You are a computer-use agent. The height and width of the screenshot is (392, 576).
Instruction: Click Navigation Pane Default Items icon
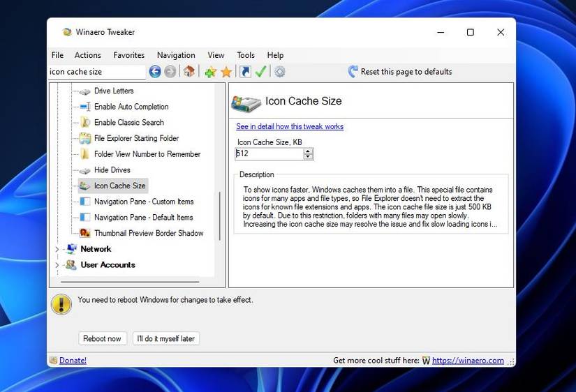[85, 218]
